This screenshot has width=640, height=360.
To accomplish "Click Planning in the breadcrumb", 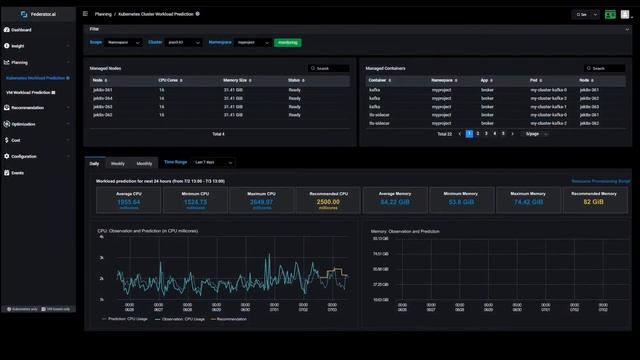I will click(103, 14).
